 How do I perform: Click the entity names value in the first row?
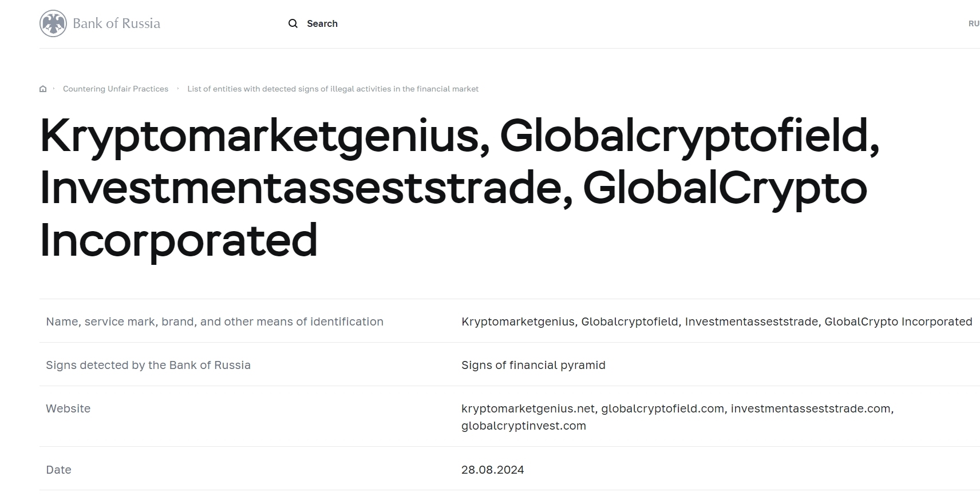(717, 322)
